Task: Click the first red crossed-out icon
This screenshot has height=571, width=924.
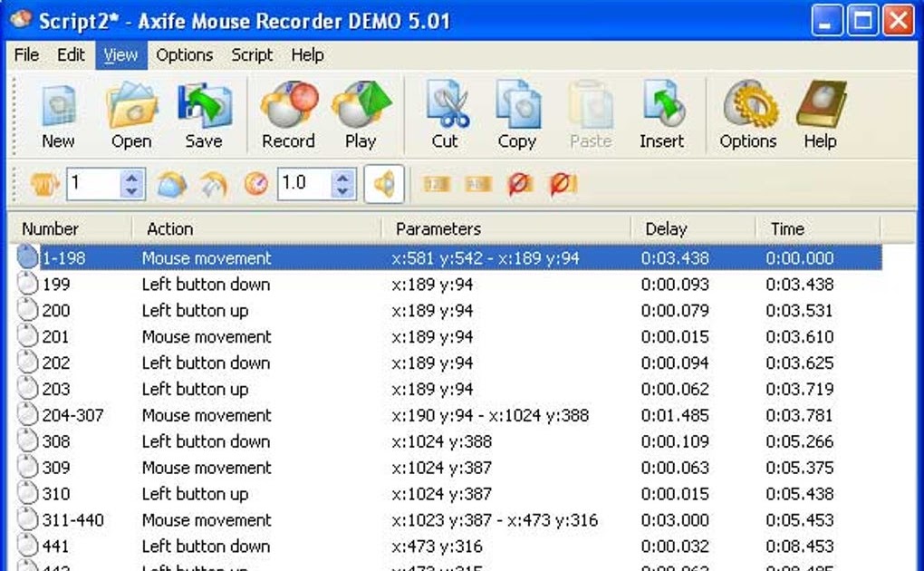Action: pos(520,185)
